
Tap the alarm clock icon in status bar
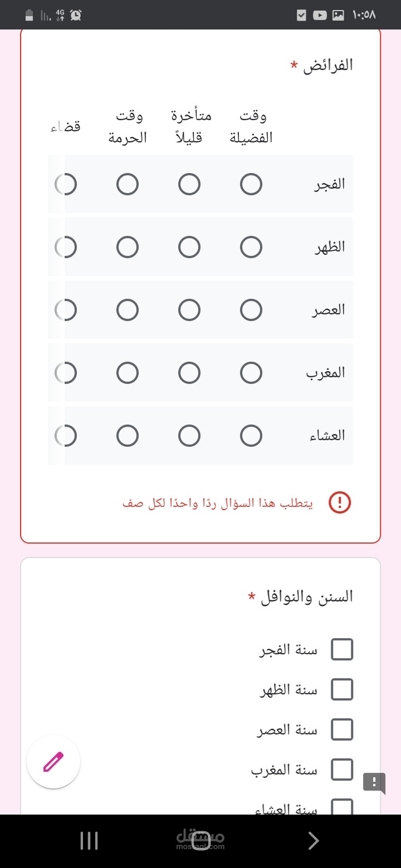coord(76,15)
